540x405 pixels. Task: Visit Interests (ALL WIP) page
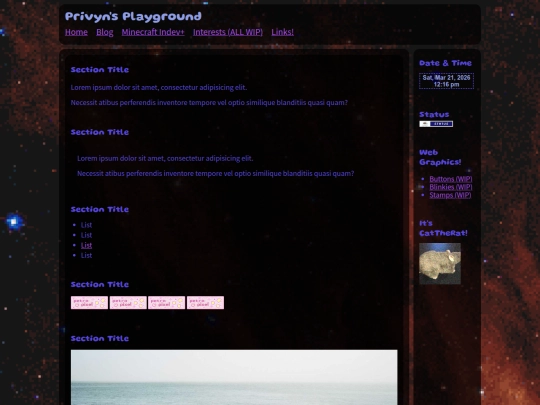click(x=228, y=32)
